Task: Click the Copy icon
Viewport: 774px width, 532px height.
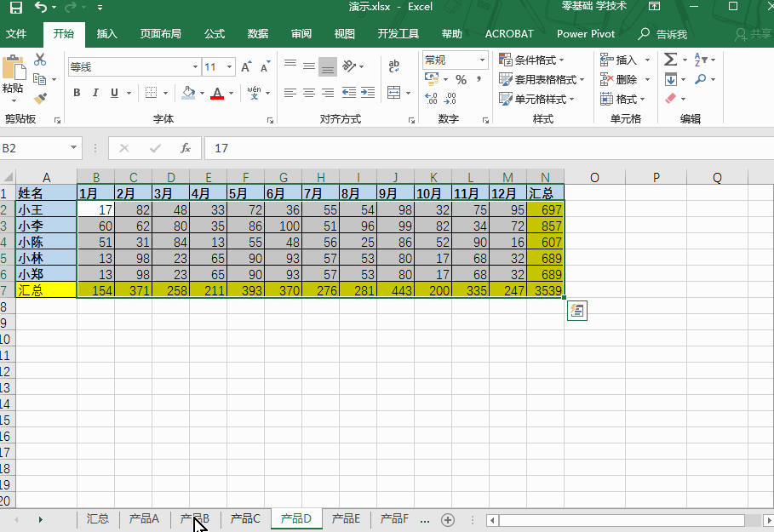Action: point(39,79)
